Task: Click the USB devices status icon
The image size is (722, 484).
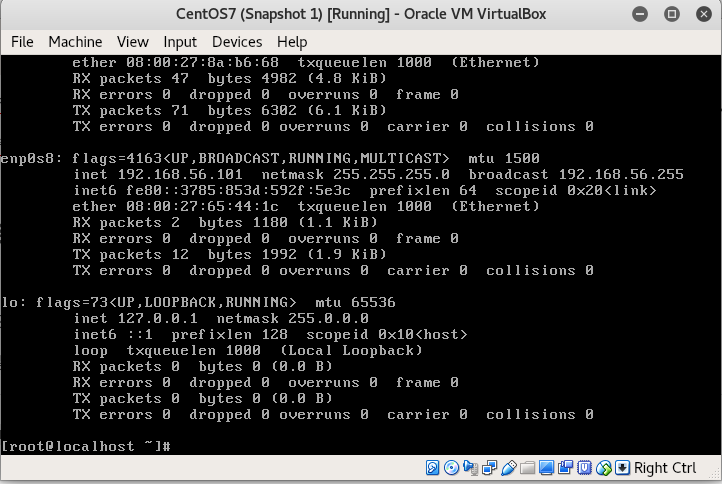Action: pyautogui.click(x=508, y=468)
